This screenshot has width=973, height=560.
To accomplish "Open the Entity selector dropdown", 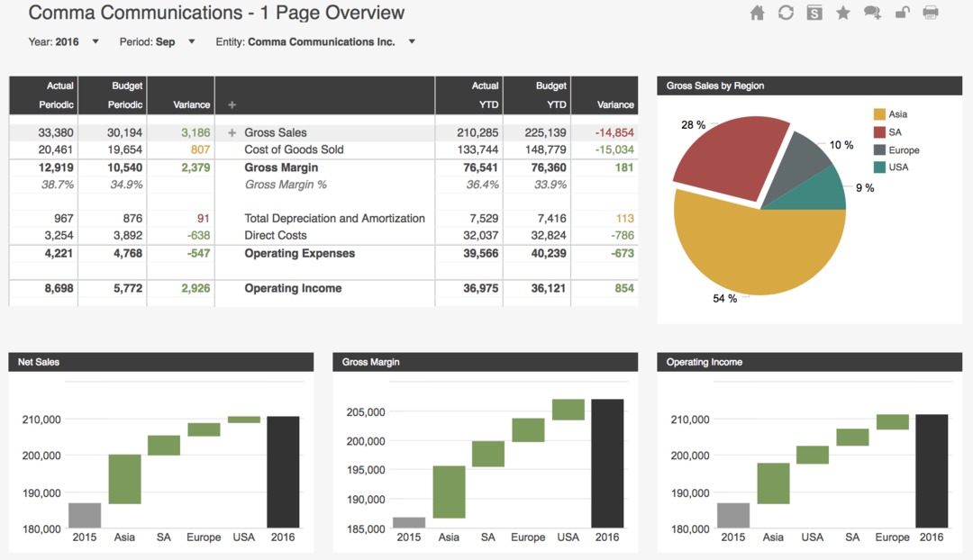I will (411, 41).
